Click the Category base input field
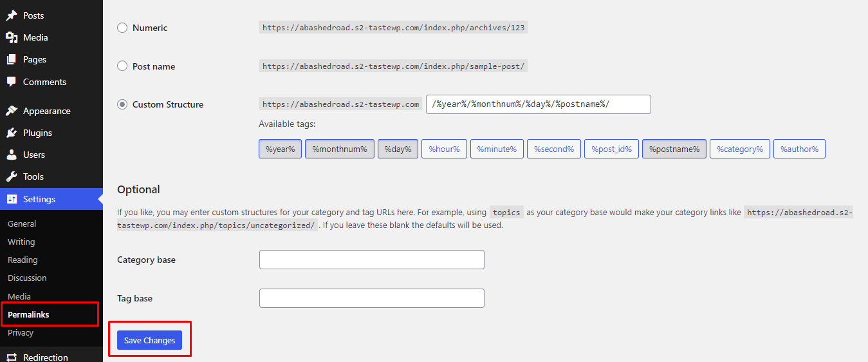 372,260
